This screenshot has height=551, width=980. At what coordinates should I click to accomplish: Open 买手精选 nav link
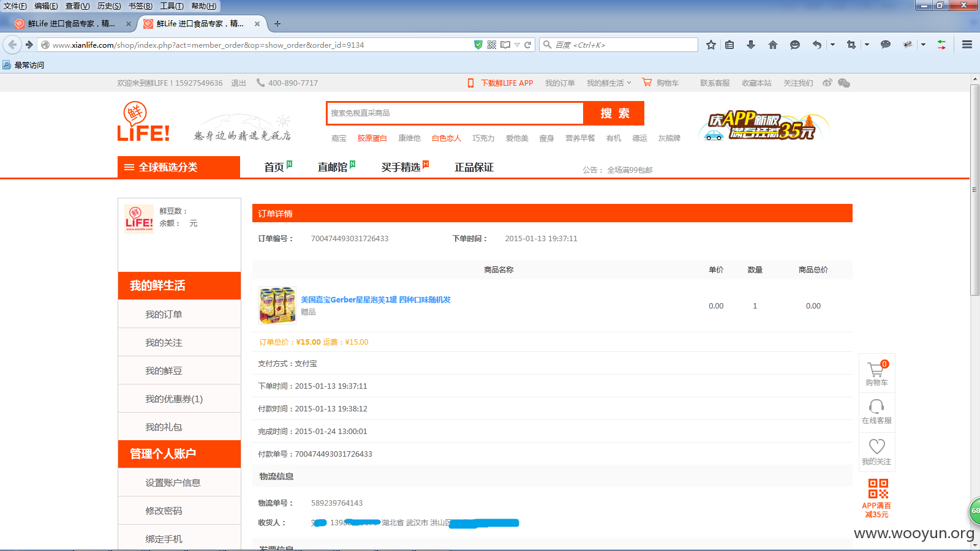tap(401, 167)
